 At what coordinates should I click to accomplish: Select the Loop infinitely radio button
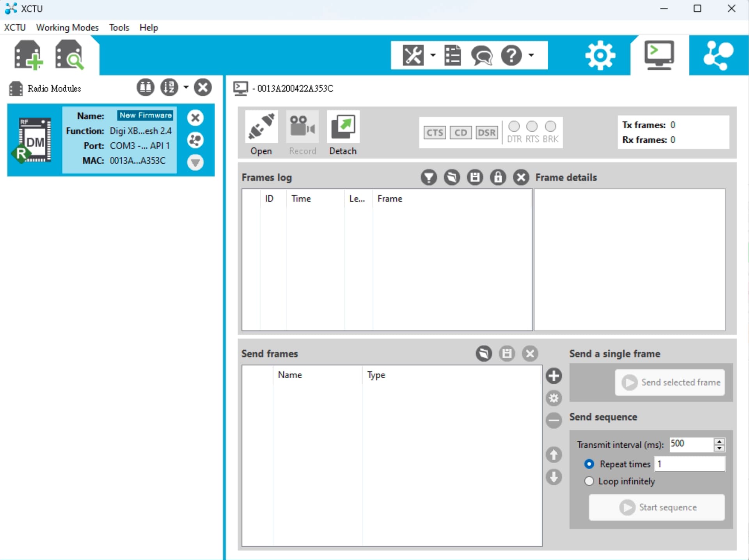click(x=589, y=481)
